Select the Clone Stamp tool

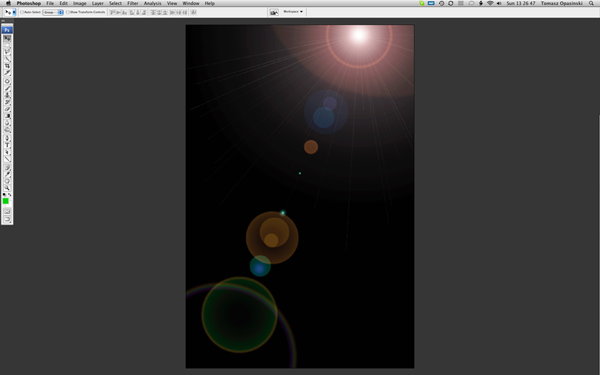pos(7,95)
